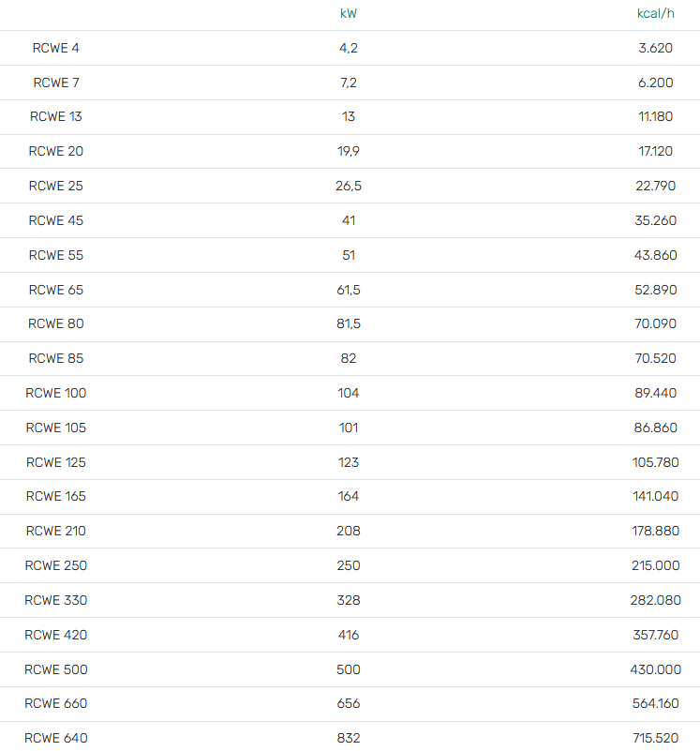Viewport: 700px width, 751px height.
Task: Click the 19,9 kW cell
Action: (348, 152)
